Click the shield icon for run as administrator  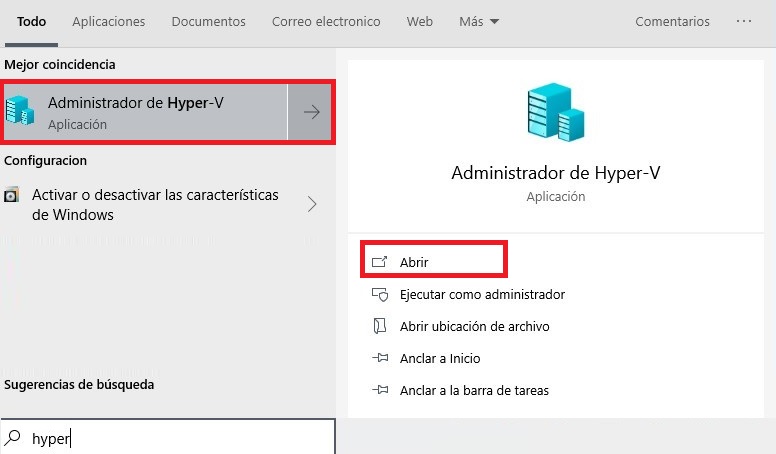380,295
